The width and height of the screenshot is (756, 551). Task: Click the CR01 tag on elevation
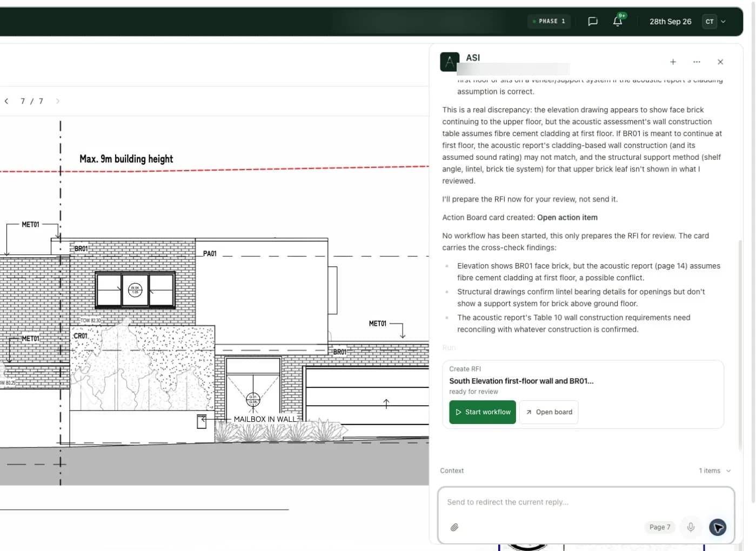tap(81, 336)
